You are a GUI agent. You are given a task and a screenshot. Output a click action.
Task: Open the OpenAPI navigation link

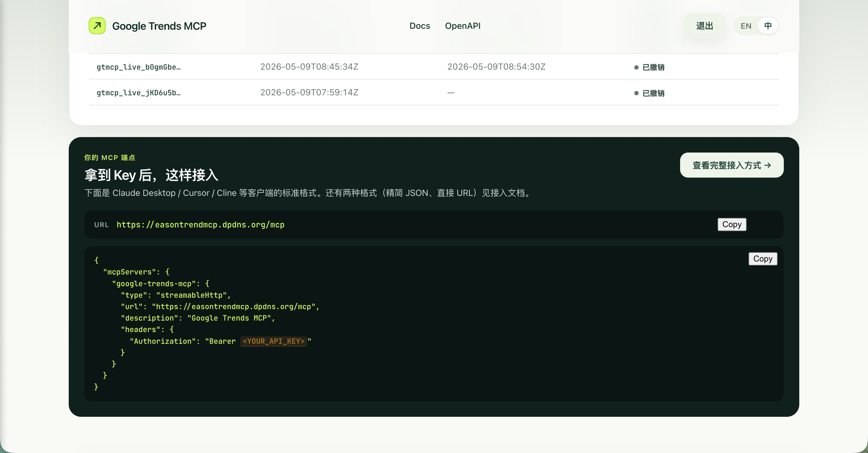463,26
